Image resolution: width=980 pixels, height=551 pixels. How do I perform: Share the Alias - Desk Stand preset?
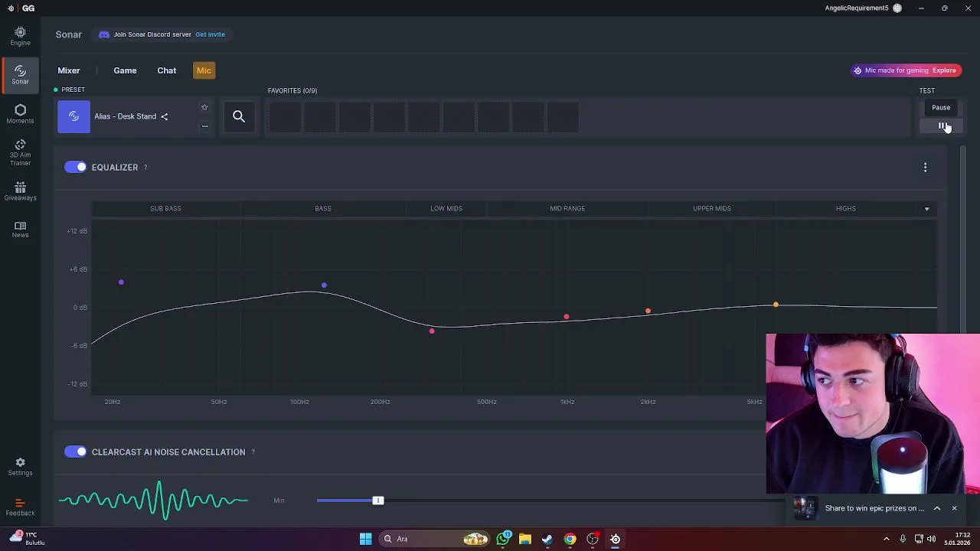165,116
